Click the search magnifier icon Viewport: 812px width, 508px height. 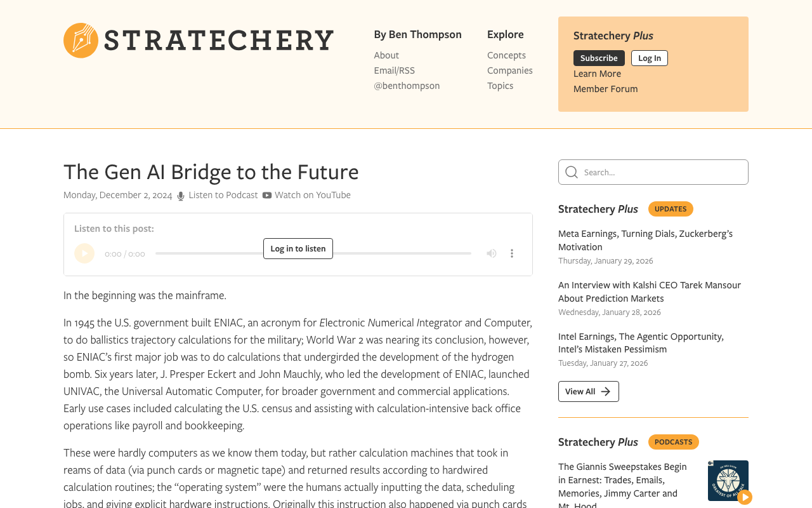[x=570, y=172]
